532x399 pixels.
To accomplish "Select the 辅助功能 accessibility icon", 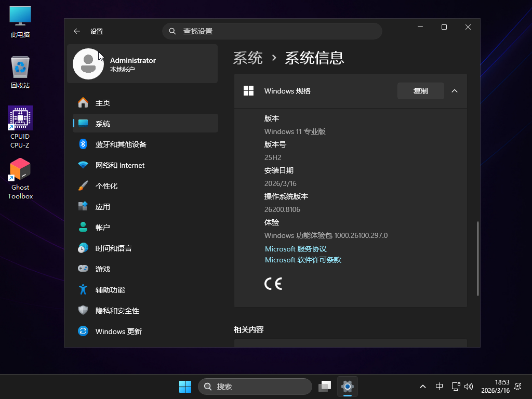I will coord(83,290).
